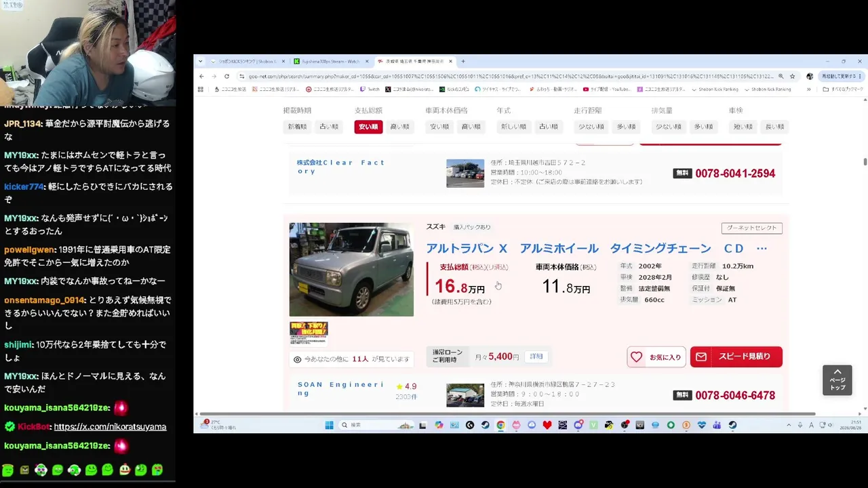This screenshot has width=868, height=488.
Task: Open the new tab plus button
Action: [x=463, y=61]
